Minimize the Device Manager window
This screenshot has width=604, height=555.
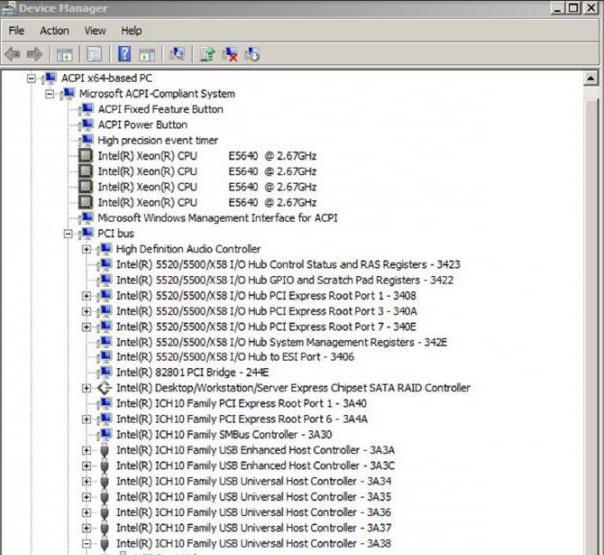[x=558, y=7]
